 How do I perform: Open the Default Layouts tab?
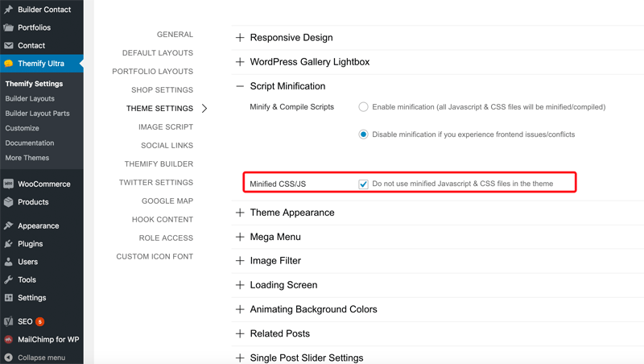pos(158,53)
